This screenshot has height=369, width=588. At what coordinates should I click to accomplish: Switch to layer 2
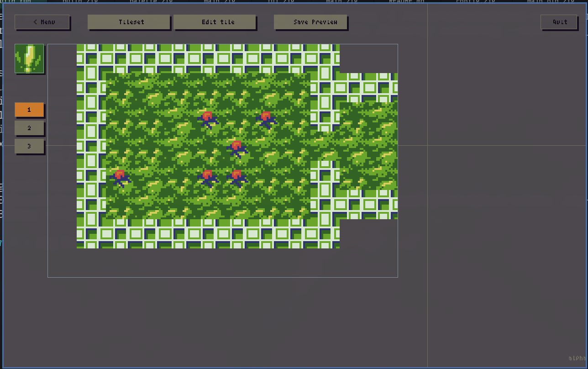click(29, 128)
